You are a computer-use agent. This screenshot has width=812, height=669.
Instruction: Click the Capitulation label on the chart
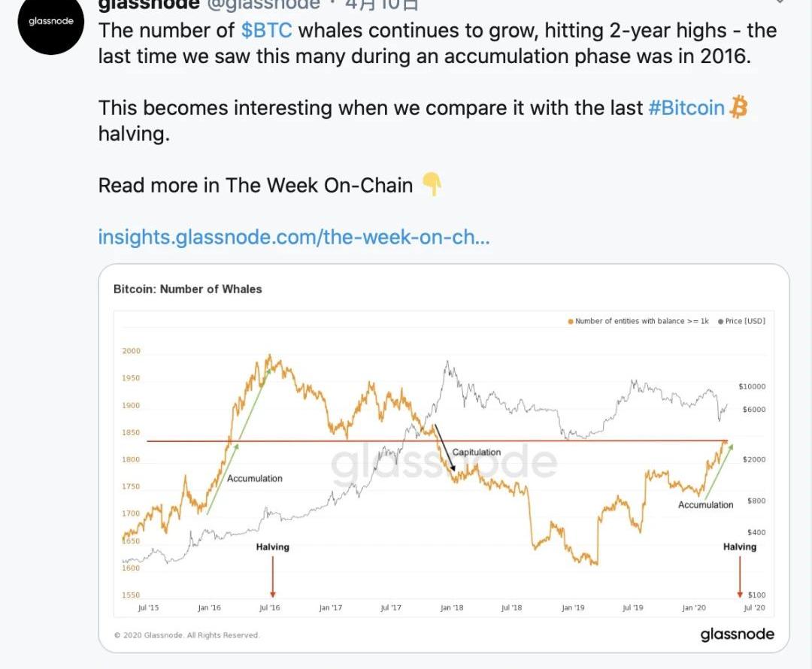[477, 452]
